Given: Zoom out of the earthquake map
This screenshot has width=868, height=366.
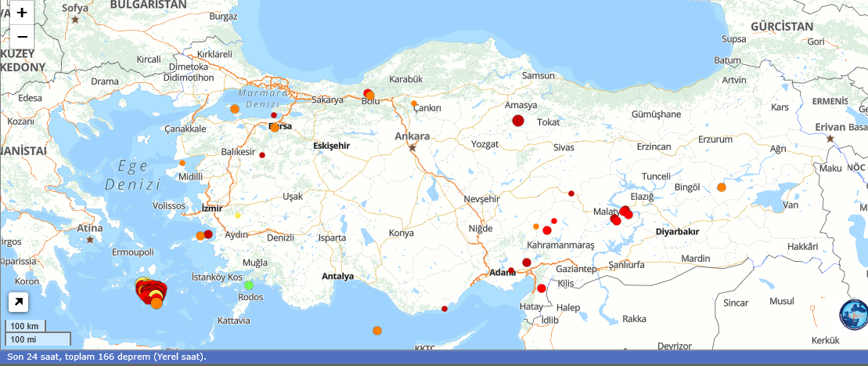Looking at the screenshot, I should (x=22, y=37).
